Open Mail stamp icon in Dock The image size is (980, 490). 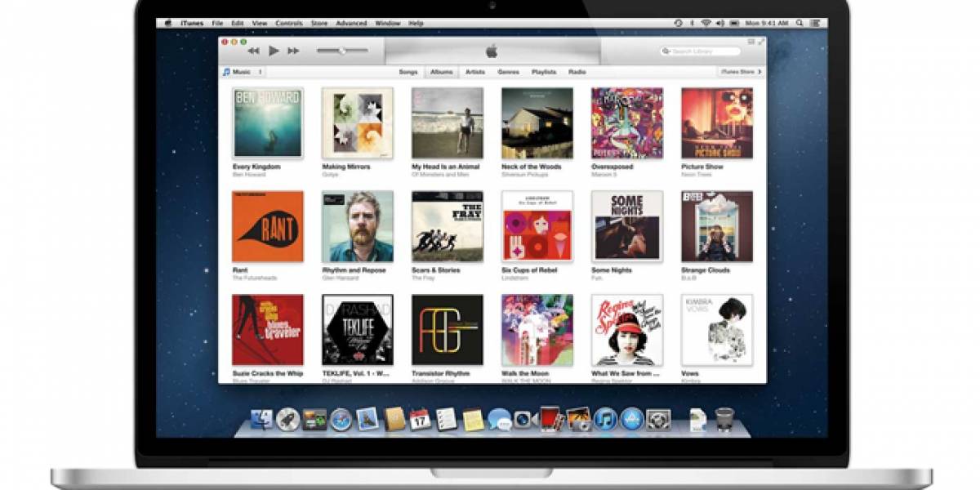pyautogui.click(x=367, y=419)
